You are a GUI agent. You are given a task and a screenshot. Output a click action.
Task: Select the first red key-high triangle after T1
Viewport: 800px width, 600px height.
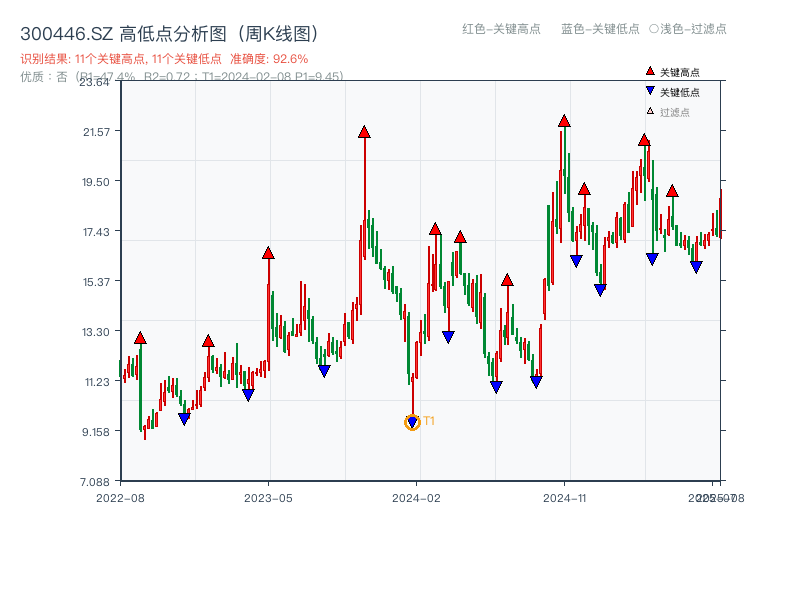[x=435, y=229]
